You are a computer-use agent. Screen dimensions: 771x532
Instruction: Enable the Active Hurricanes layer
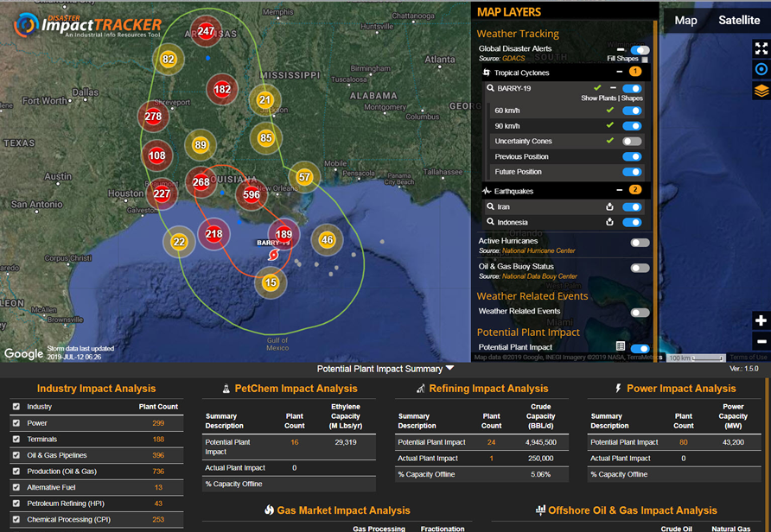pos(640,243)
